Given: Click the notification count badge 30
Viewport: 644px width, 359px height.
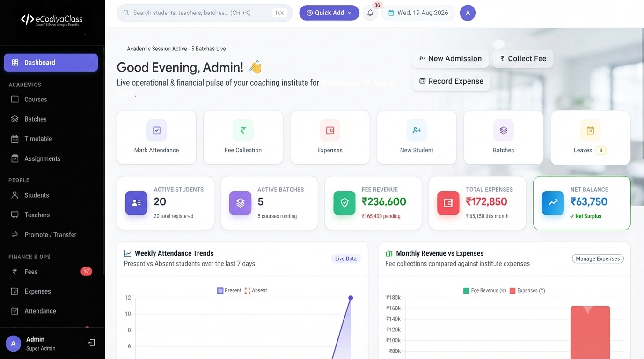Looking at the screenshot, I should click(x=378, y=5).
